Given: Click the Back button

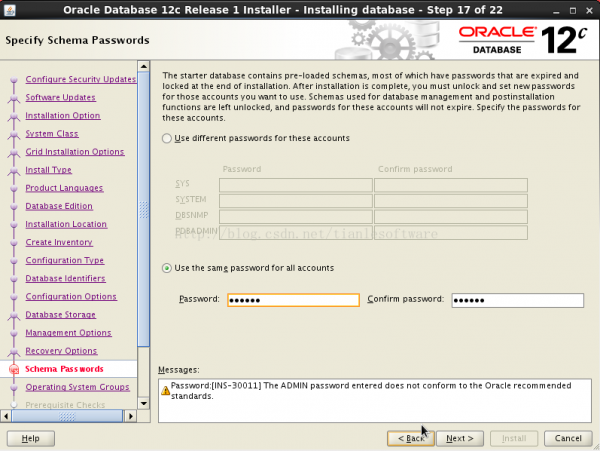Looking at the screenshot, I should (x=411, y=438).
